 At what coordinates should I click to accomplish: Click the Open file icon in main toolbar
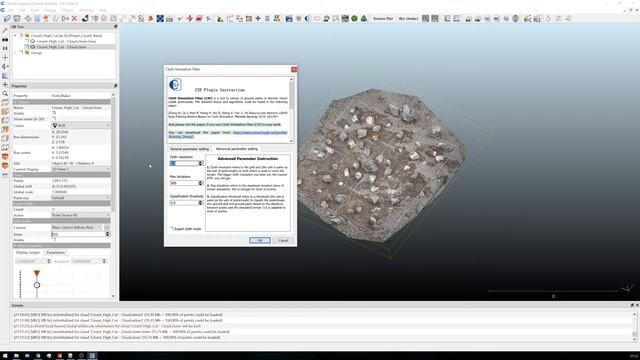(x=7, y=18)
